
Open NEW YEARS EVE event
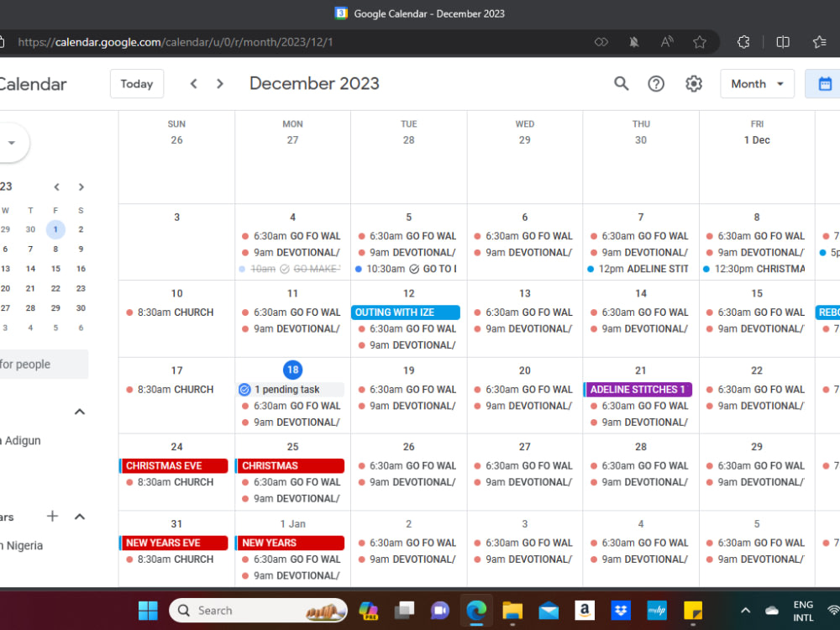coord(174,543)
